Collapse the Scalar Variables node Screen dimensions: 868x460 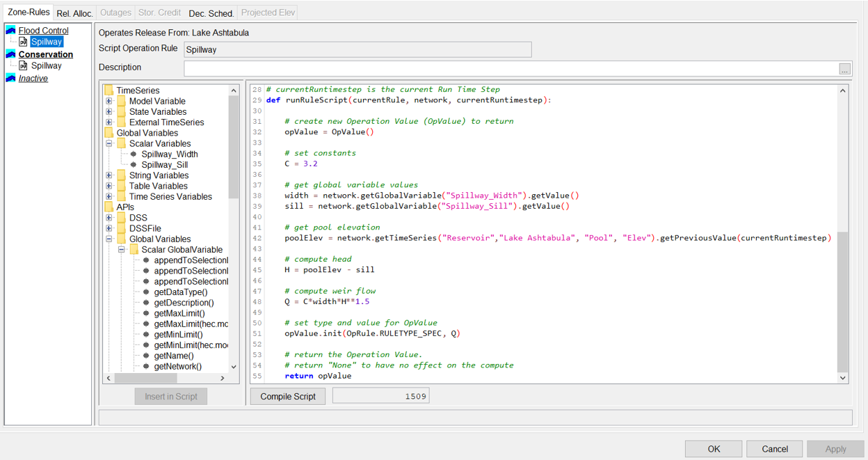(109, 144)
